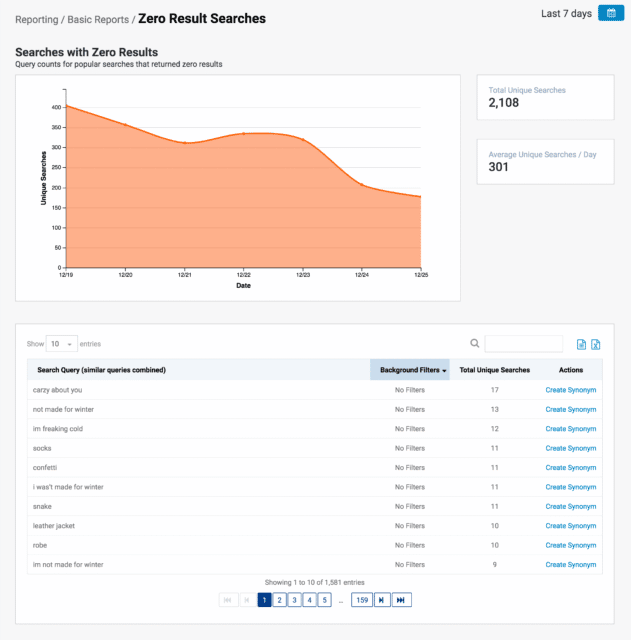Click the 'snake' query text
Viewport: 631px width, 640px height.
click(42, 506)
